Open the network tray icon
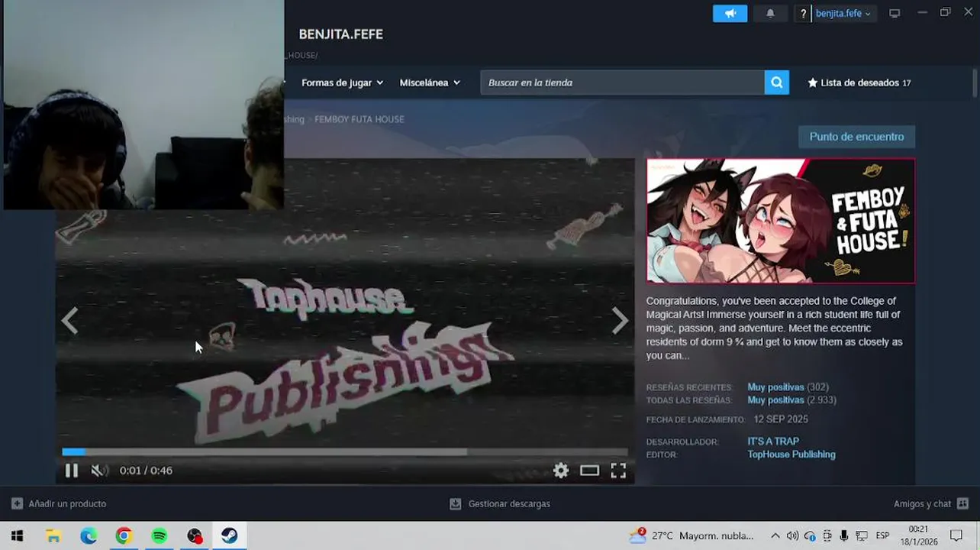 pos(861,535)
